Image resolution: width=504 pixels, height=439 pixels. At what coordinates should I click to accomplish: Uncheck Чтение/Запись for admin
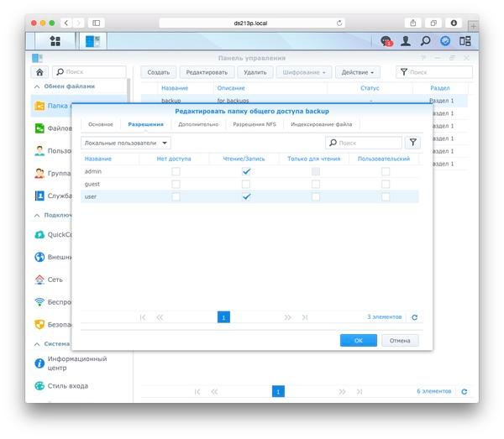tap(246, 171)
